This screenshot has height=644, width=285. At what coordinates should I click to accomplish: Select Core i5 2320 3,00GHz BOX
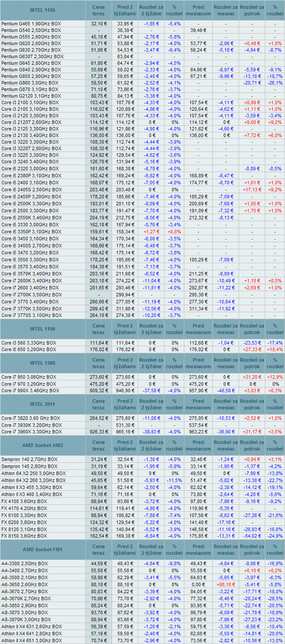click(x=30, y=169)
